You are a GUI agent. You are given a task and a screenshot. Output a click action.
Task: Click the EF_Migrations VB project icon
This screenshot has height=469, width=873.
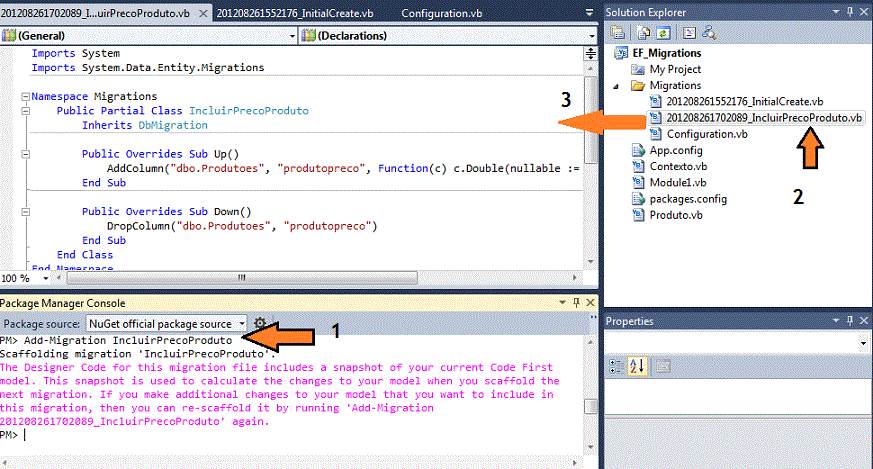tap(621, 53)
